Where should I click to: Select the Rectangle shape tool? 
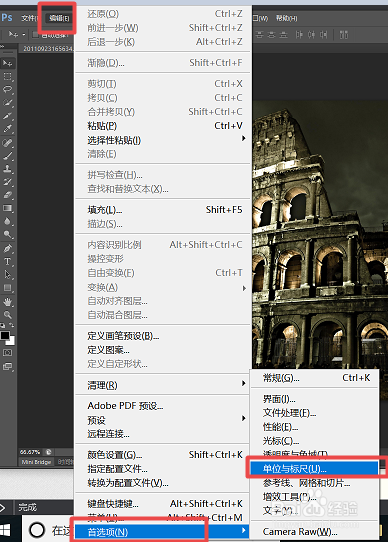tap(7, 288)
